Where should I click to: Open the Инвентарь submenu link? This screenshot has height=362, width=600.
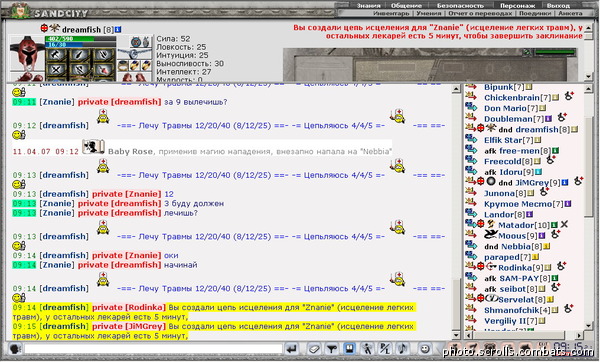pyautogui.click(x=391, y=13)
